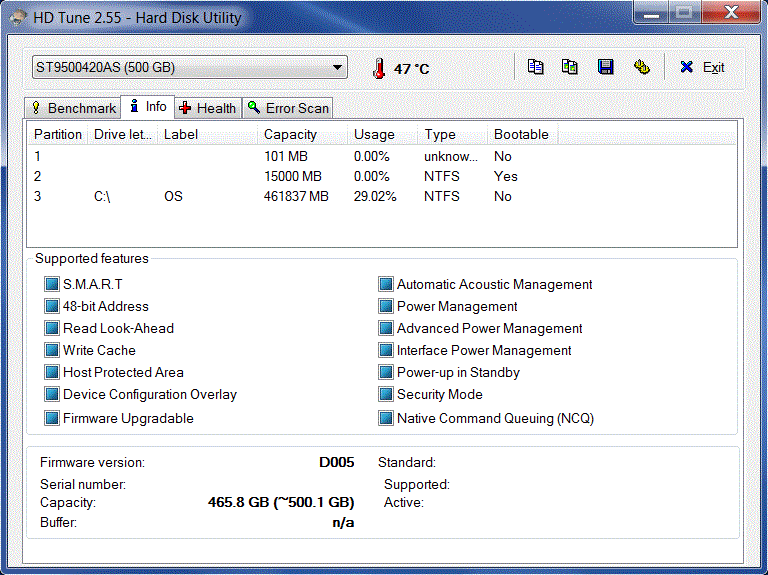Screen dimensions: 768x575
Task: Click the D005 firmware version value
Action: point(336,462)
